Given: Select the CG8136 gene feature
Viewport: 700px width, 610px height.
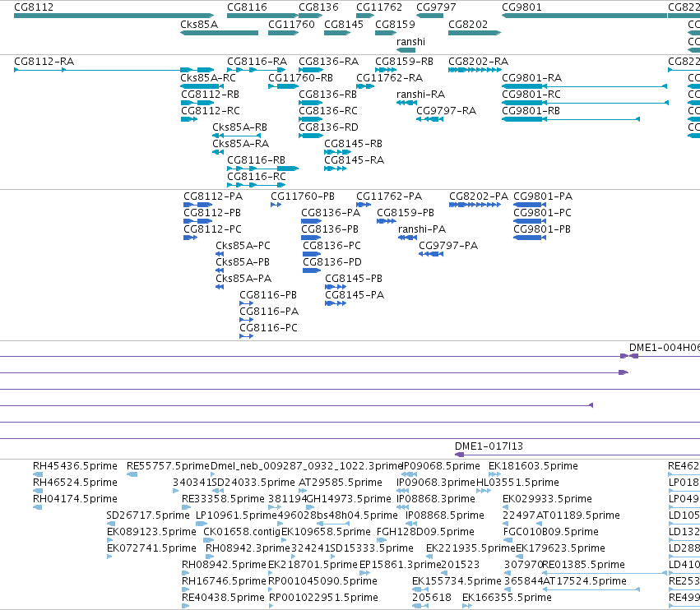Looking at the screenshot, I should 310,16.
